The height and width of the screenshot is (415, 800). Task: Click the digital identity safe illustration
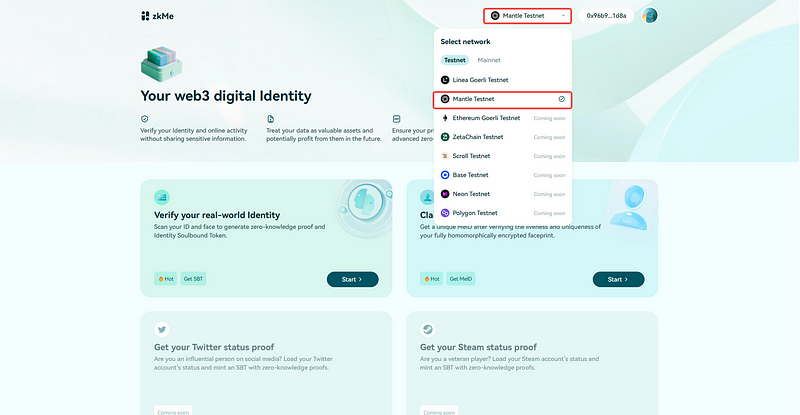[161, 64]
